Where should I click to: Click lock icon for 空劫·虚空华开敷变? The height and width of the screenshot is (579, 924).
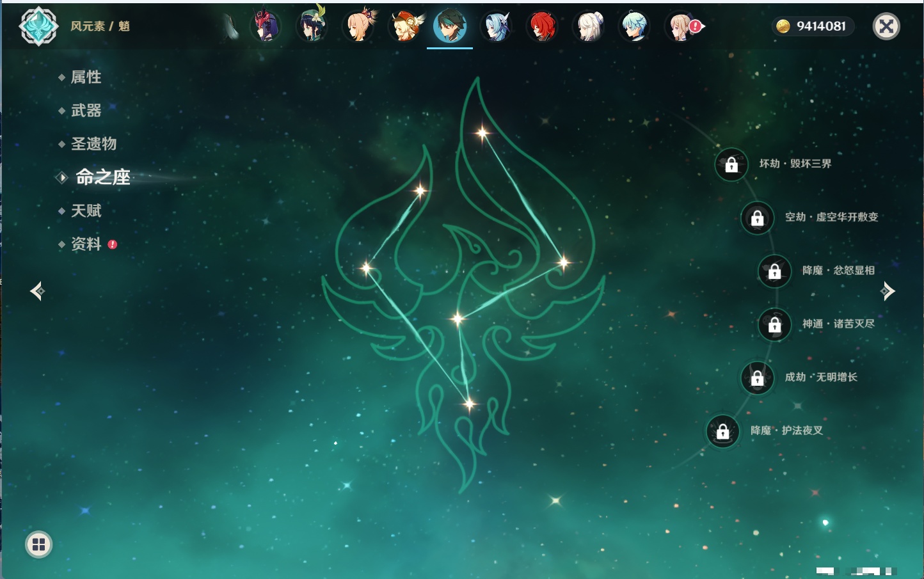757,218
